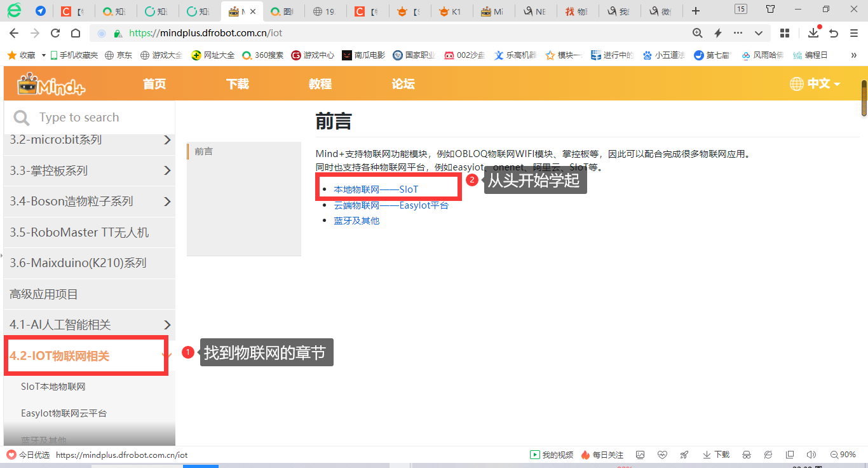Click the undo closed tab icon

click(x=834, y=33)
